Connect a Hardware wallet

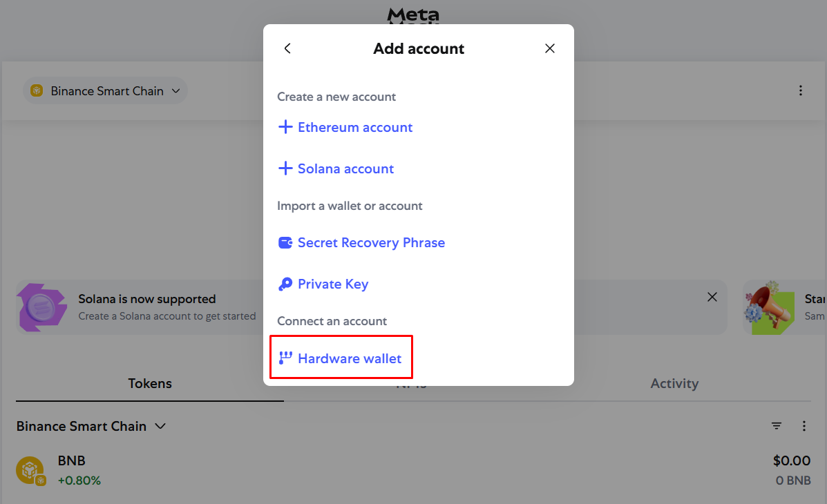coord(340,358)
